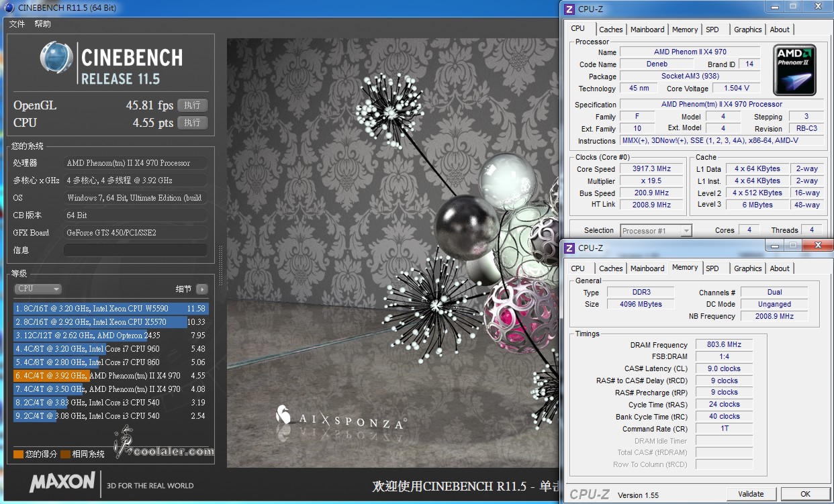Click the OK button in CPU-Z
Viewport: 834px width, 504px height.
click(805, 494)
